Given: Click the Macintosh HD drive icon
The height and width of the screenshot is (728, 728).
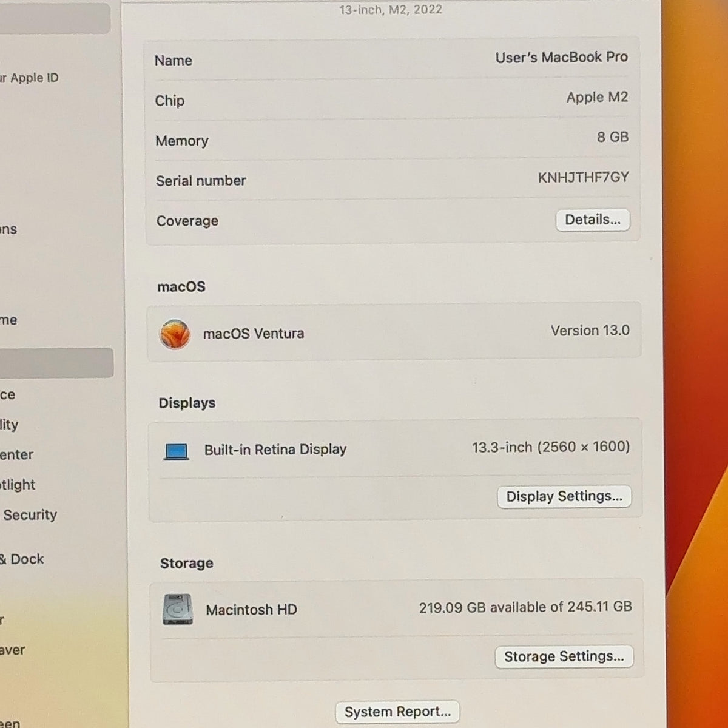Looking at the screenshot, I should (x=178, y=610).
